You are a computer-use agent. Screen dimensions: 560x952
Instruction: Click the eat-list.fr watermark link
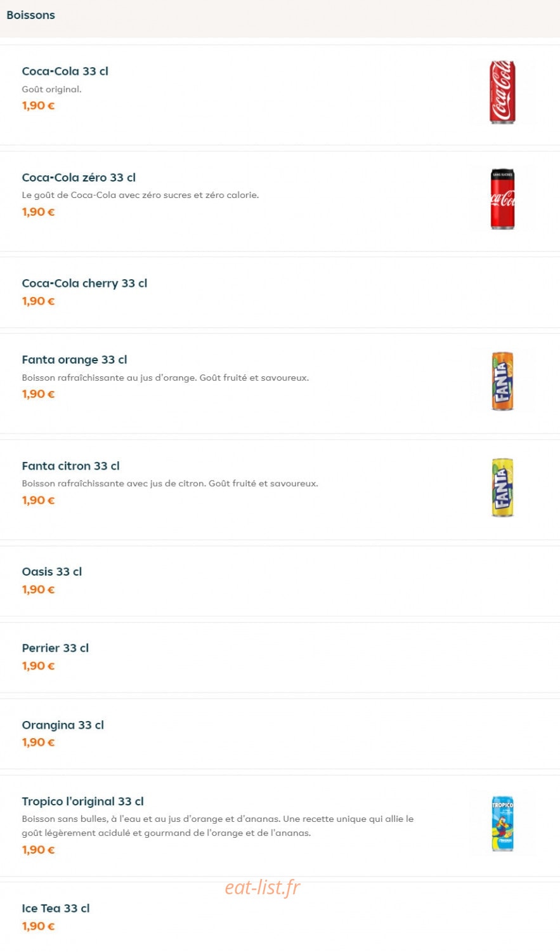pyautogui.click(x=263, y=887)
